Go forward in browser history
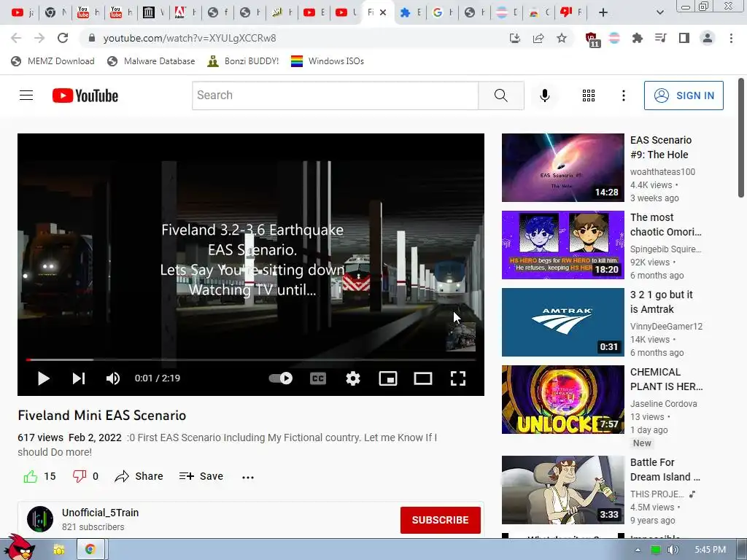The image size is (747, 560). (x=39, y=38)
